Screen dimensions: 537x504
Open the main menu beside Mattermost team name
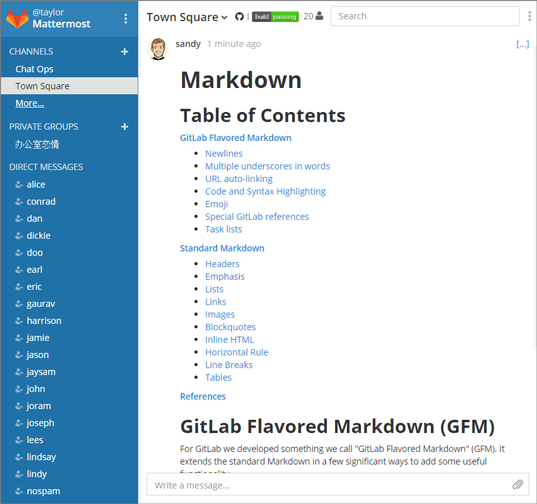(126, 18)
